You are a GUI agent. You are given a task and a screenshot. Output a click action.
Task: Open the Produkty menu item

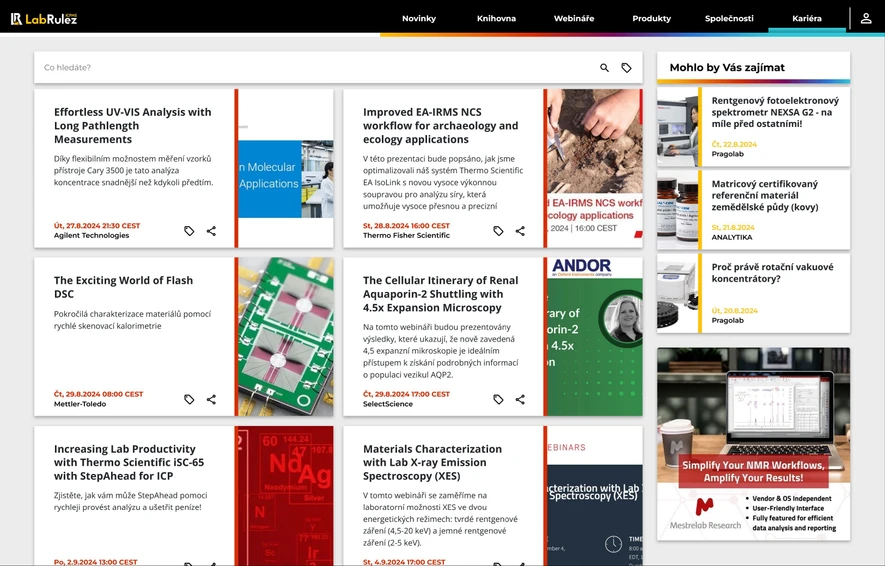tap(651, 19)
